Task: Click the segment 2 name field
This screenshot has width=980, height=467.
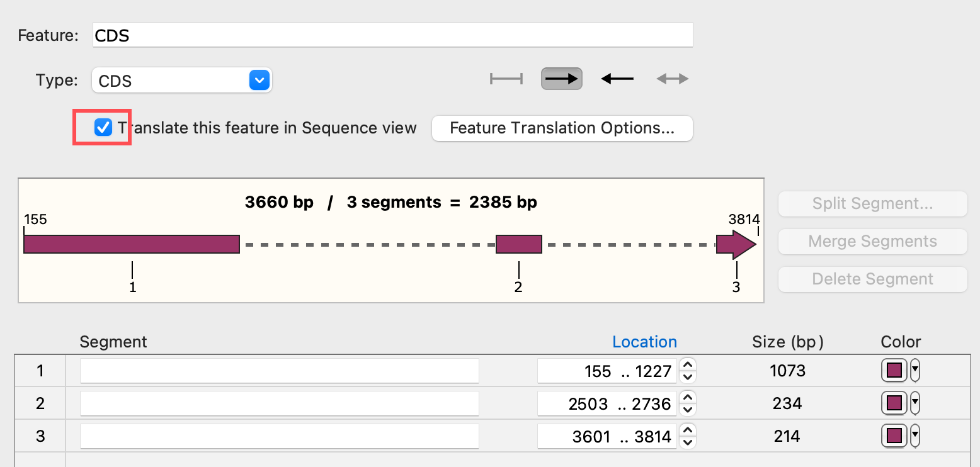Action: pos(279,403)
